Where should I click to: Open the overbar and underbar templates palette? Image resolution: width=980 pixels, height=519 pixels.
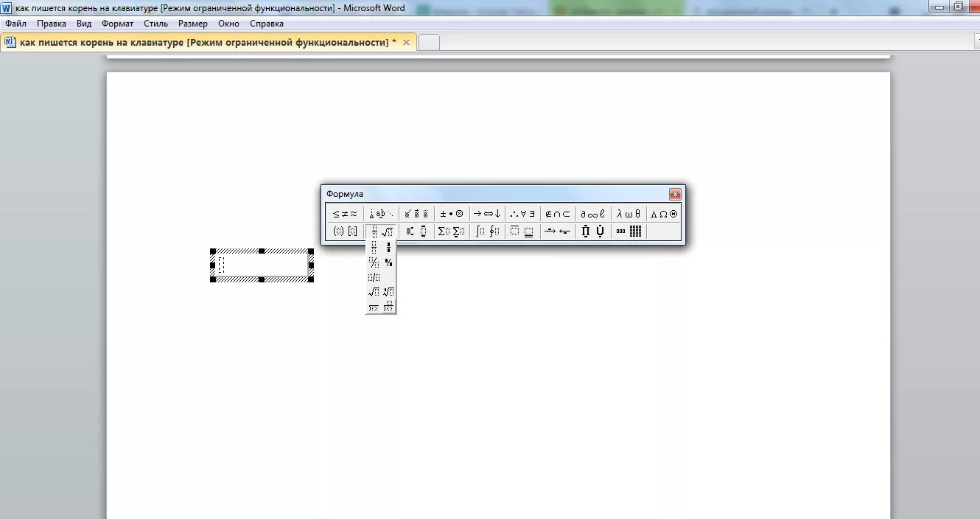(x=522, y=231)
